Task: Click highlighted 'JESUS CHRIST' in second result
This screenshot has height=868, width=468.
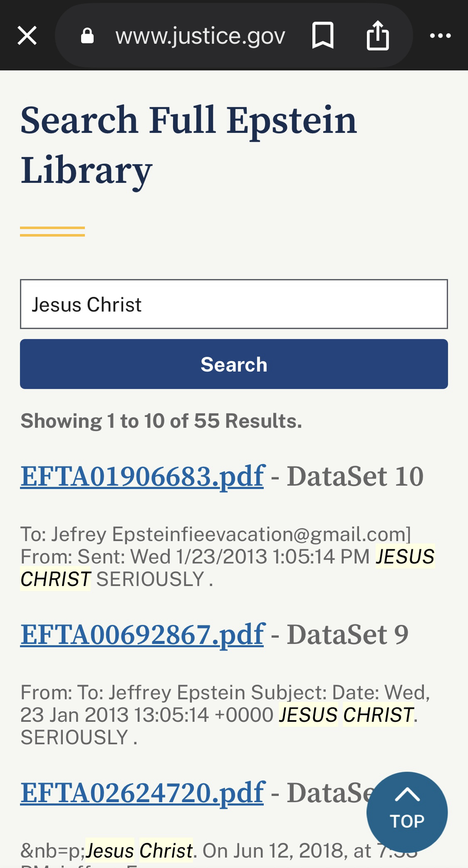Action: pos(346,715)
